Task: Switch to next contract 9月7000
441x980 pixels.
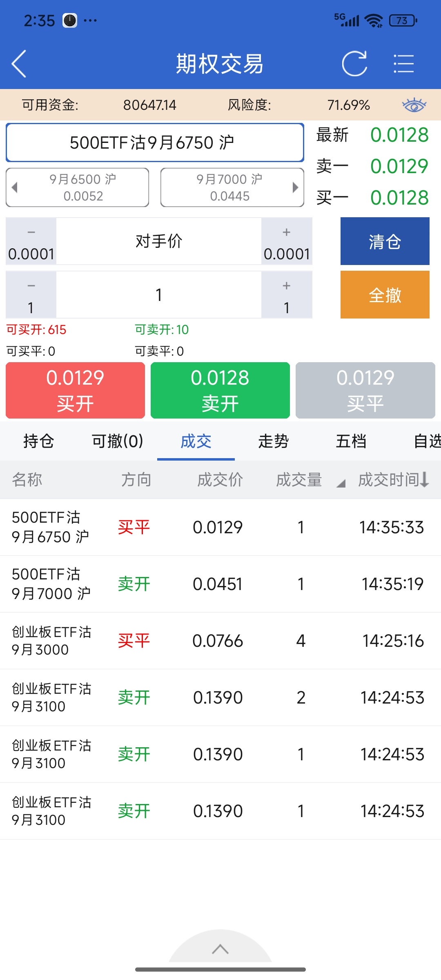Action: coord(232,187)
